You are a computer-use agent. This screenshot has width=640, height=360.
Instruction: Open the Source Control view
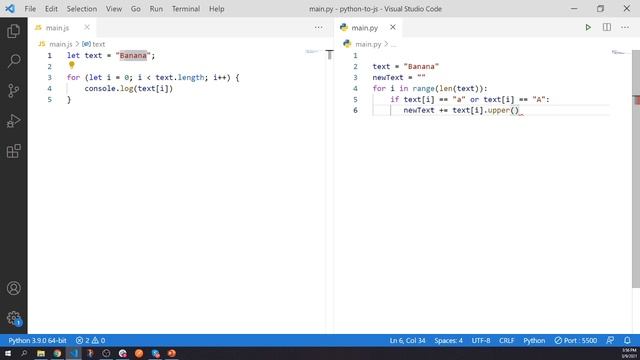pyautogui.click(x=13, y=91)
